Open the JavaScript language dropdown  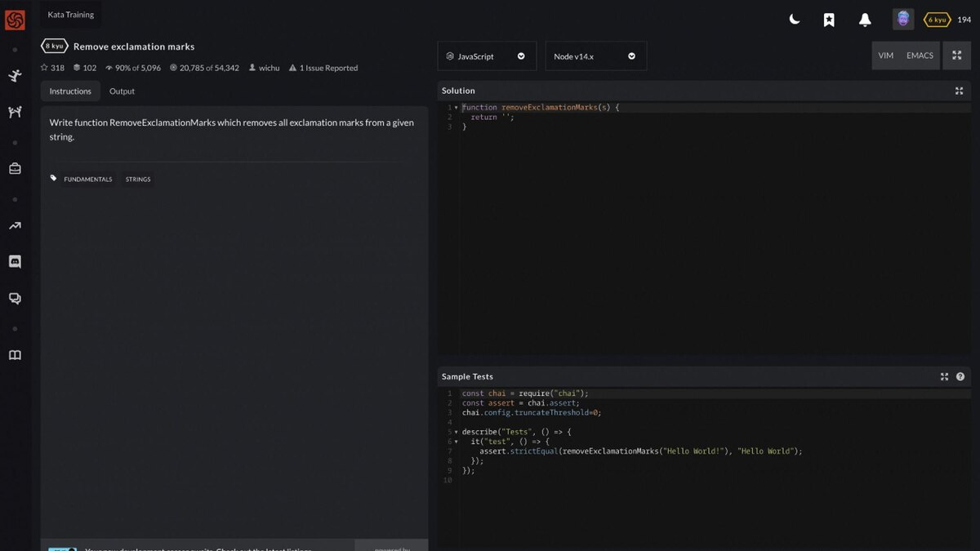[487, 56]
